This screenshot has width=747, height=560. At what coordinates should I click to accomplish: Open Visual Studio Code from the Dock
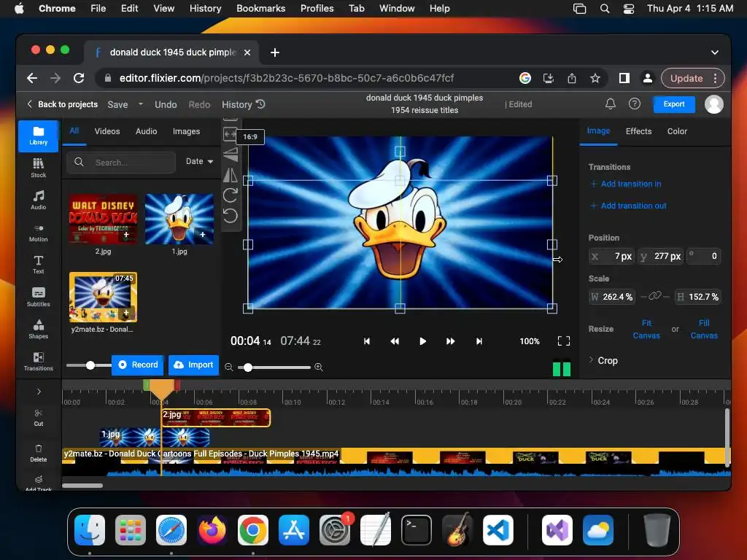[x=498, y=530]
